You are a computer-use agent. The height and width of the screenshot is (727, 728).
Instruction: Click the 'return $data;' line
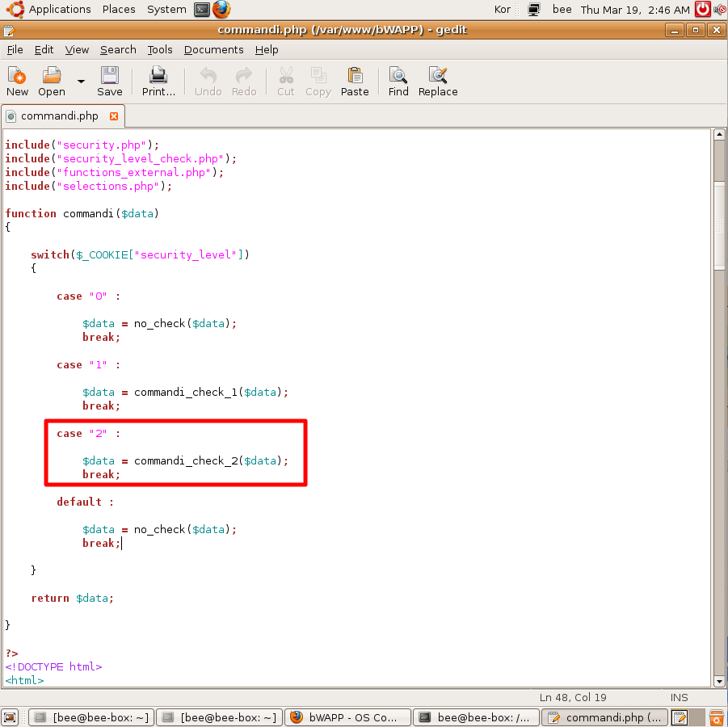73,599
